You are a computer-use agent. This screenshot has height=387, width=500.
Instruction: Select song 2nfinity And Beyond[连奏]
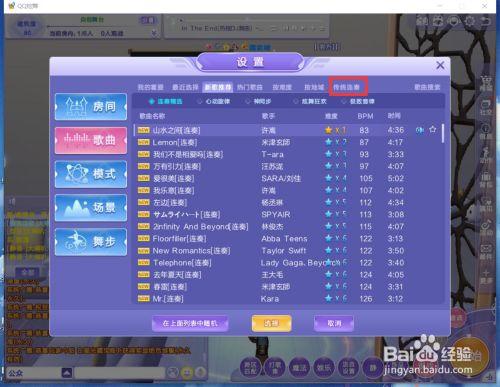pos(287,227)
